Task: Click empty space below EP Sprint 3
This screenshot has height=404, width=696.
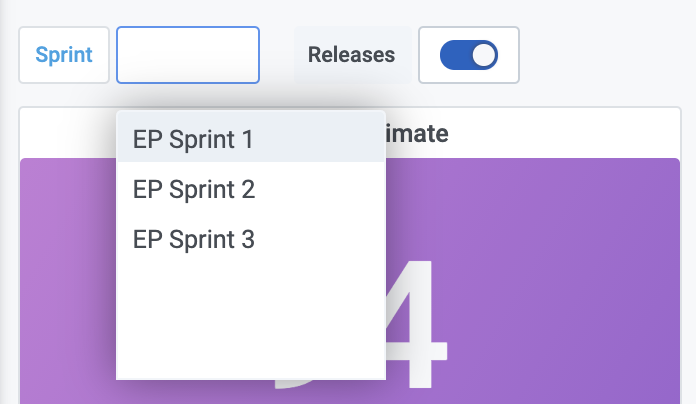Action: point(250,320)
